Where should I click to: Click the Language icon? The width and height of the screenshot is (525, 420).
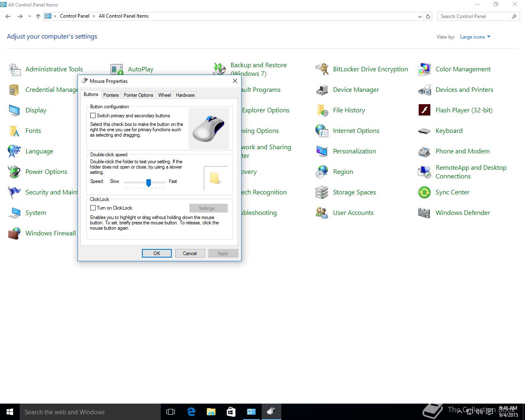click(14, 151)
